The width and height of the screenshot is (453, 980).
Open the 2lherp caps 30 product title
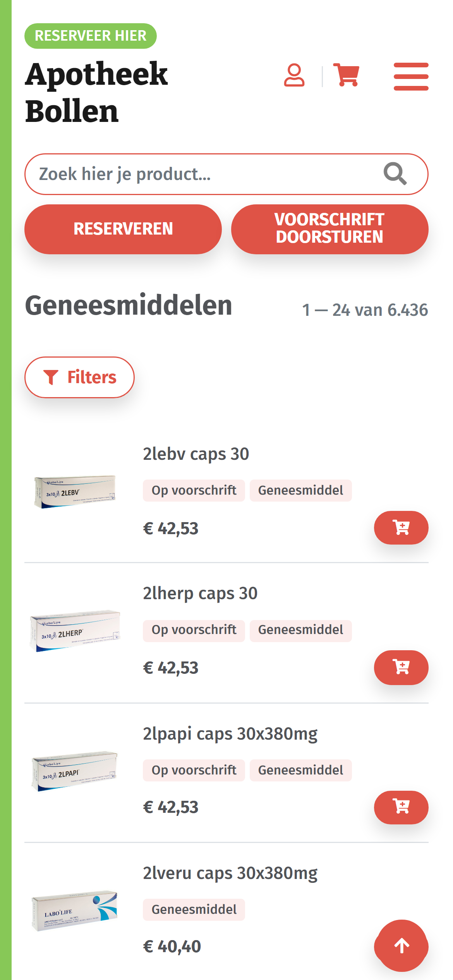pos(200,593)
